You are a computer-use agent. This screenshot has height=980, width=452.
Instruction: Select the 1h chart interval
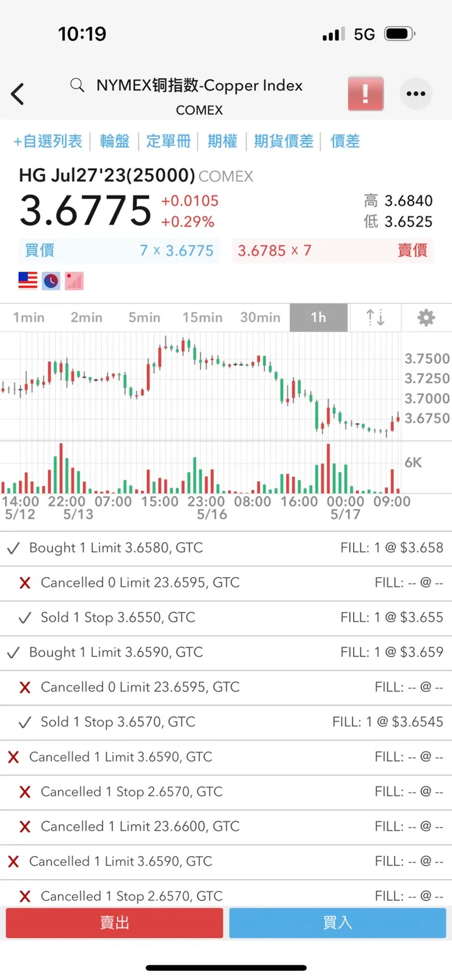pyautogui.click(x=318, y=318)
